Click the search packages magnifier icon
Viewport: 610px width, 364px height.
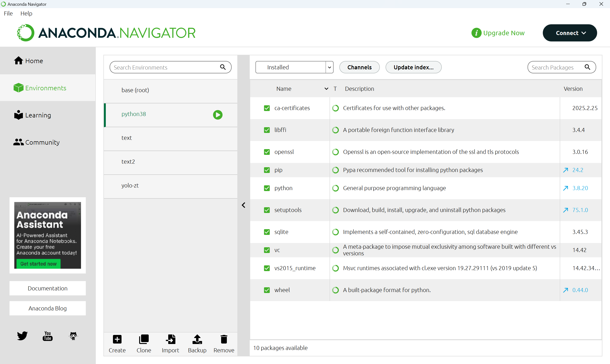(x=587, y=67)
